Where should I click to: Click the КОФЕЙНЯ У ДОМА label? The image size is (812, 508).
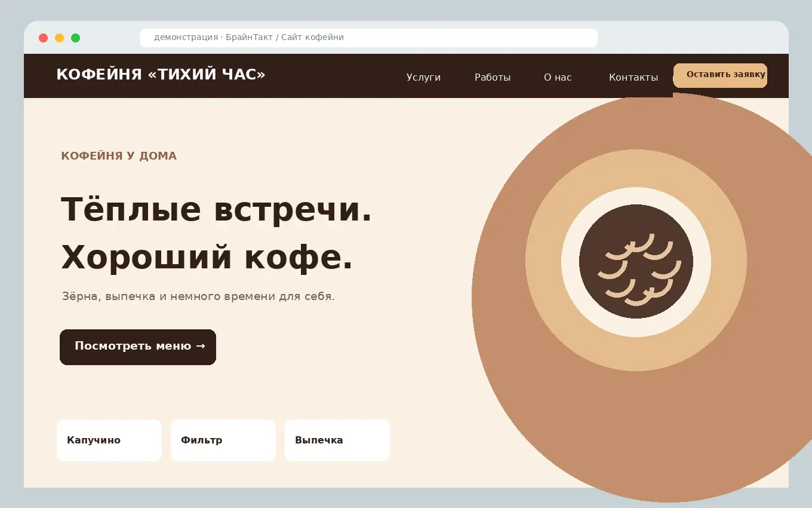click(x=119, y=156)
